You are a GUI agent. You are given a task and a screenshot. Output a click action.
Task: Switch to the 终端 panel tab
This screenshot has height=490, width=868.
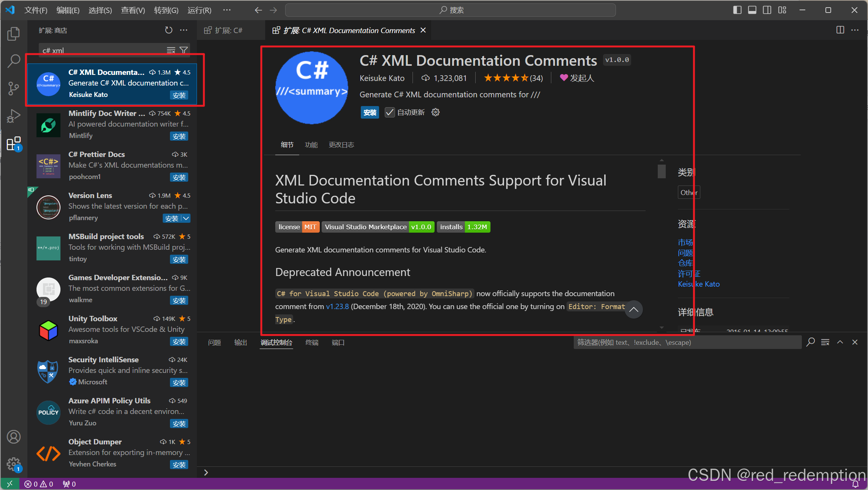[x=312, y=343]
